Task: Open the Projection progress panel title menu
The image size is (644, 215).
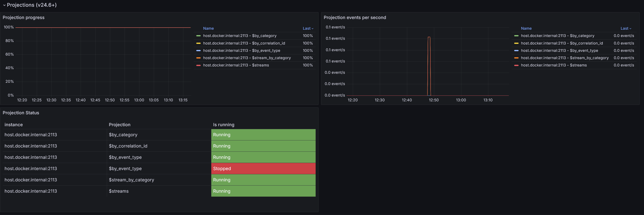Action: click(x=23, y=18)
